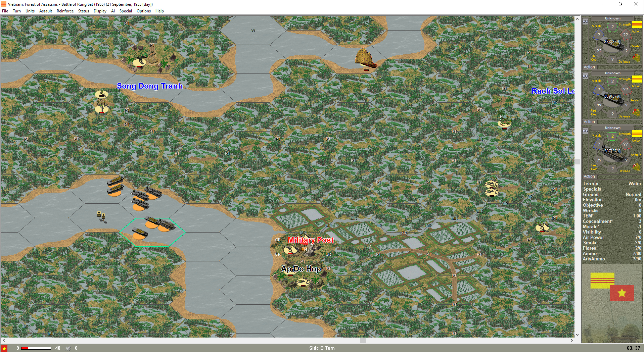
Task: Click the Side B Turn status text
Action: pos(322,348)
